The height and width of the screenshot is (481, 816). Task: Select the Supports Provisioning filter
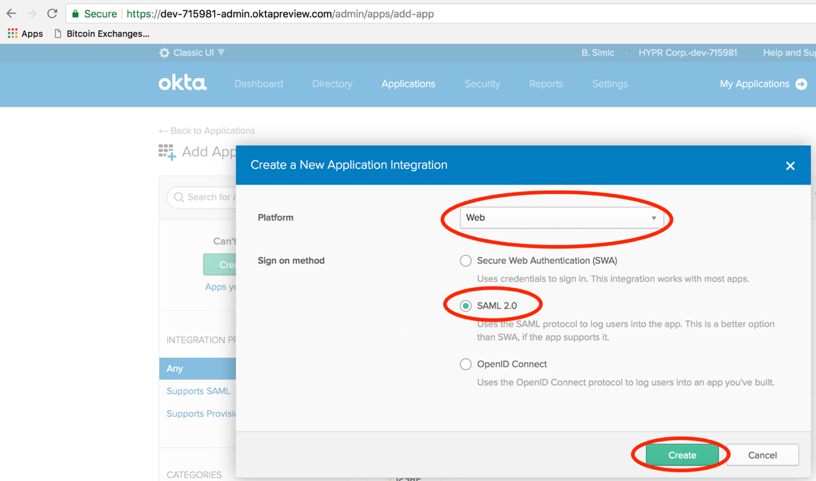201,414
